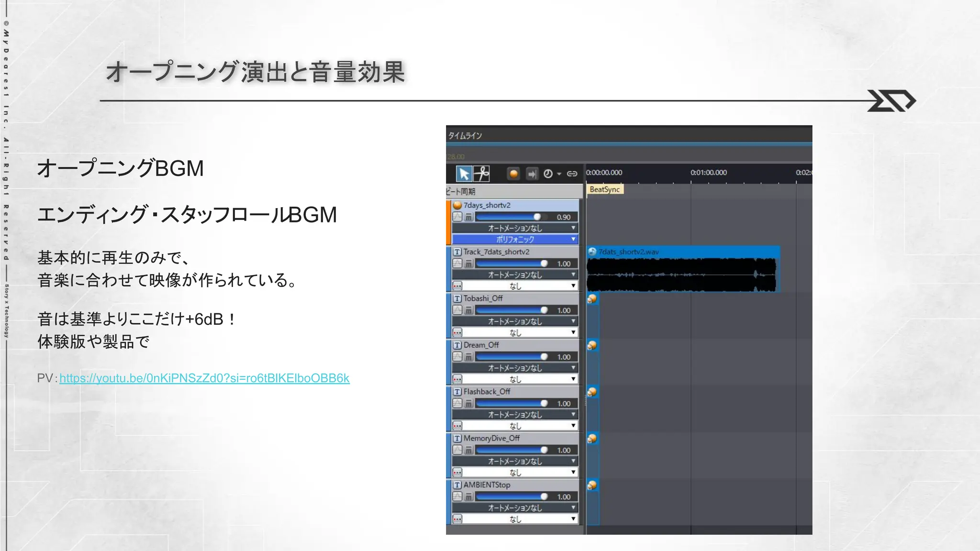Click the red dots icon under Dream_Off
This screenshot has height=551, width=980.
(457, 379)
